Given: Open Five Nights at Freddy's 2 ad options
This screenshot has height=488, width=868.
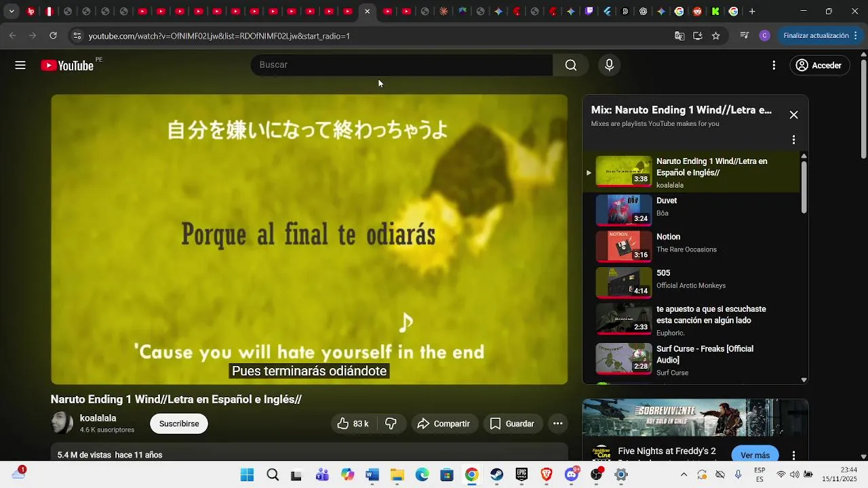Looking at the screenshot, I should click(x=793, y=455).
